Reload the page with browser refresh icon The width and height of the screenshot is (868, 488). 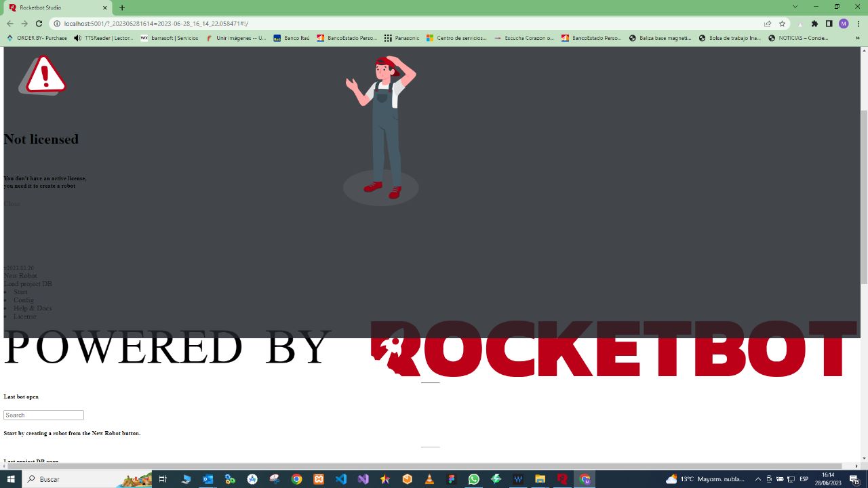coord(39,24)
